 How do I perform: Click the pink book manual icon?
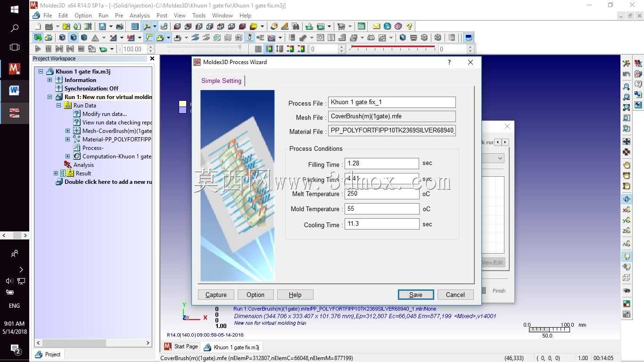coord(398,26)
